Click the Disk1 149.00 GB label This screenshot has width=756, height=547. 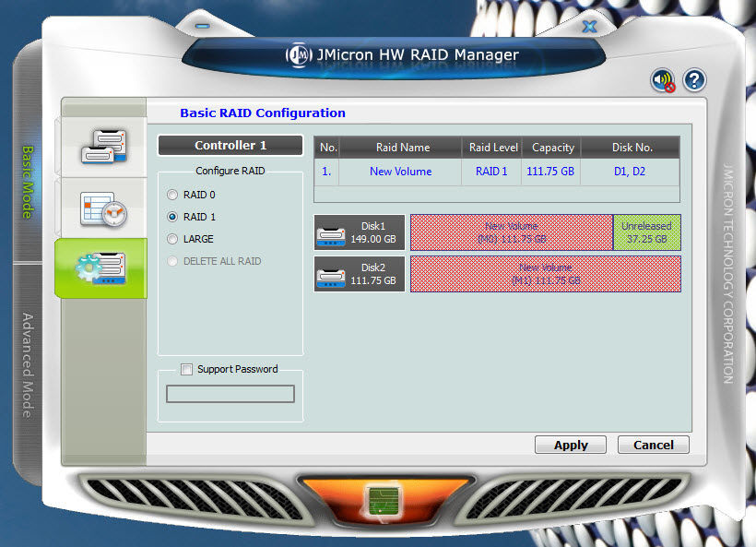click(373, 232)
